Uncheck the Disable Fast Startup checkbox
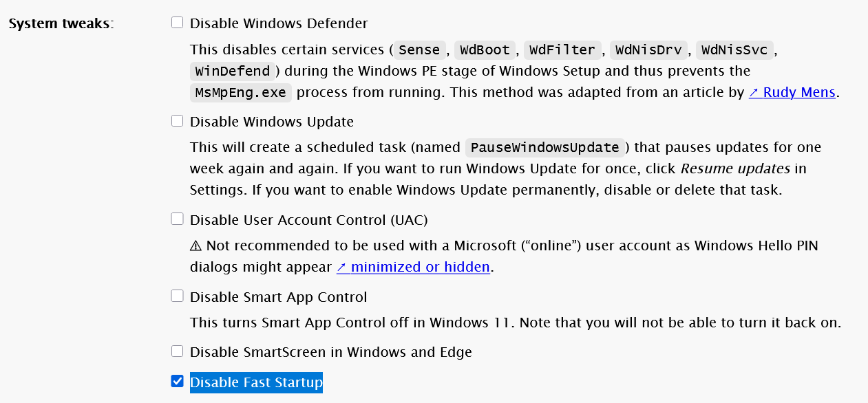The image size is (868, 403). tap(178, 382)
